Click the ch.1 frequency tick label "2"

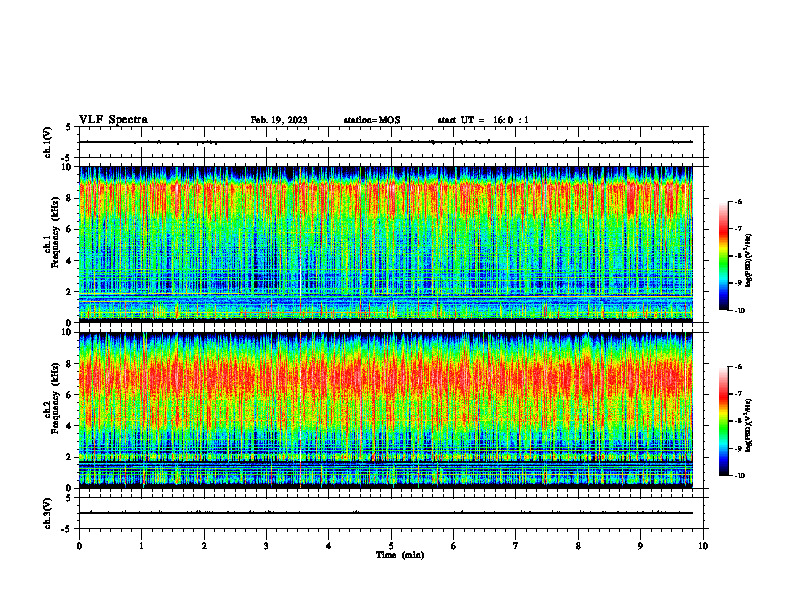pyautogui.click(x=70, y=291)
